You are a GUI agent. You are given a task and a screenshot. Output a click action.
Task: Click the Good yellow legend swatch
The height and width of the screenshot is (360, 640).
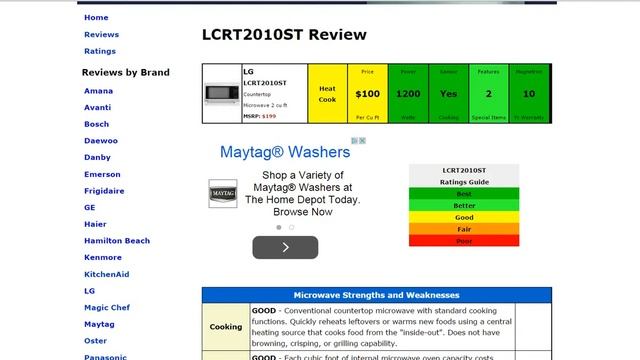tap(464, 217)
